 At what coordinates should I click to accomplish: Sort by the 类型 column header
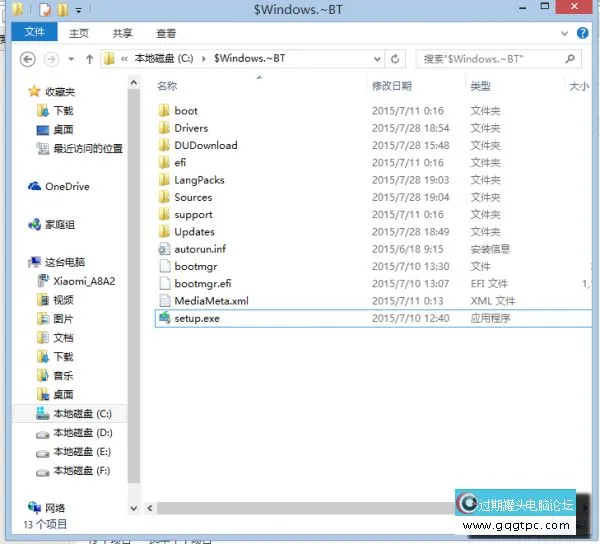click(x=481, y=86)
